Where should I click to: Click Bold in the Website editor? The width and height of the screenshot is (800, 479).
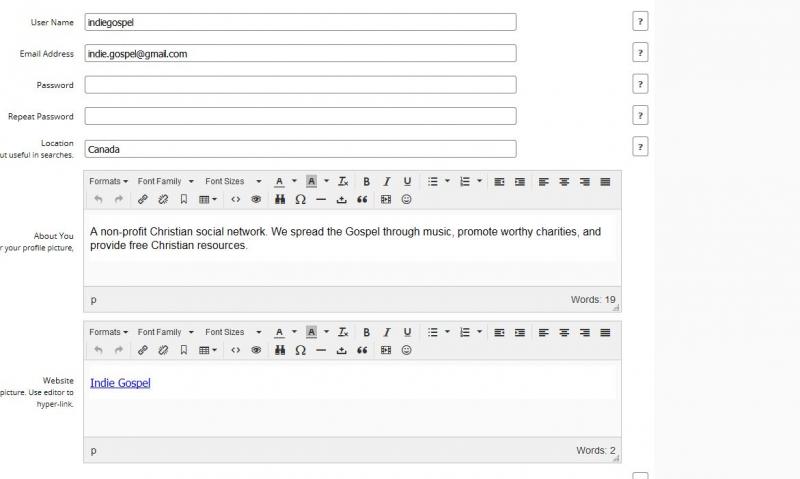click(366, 332)
